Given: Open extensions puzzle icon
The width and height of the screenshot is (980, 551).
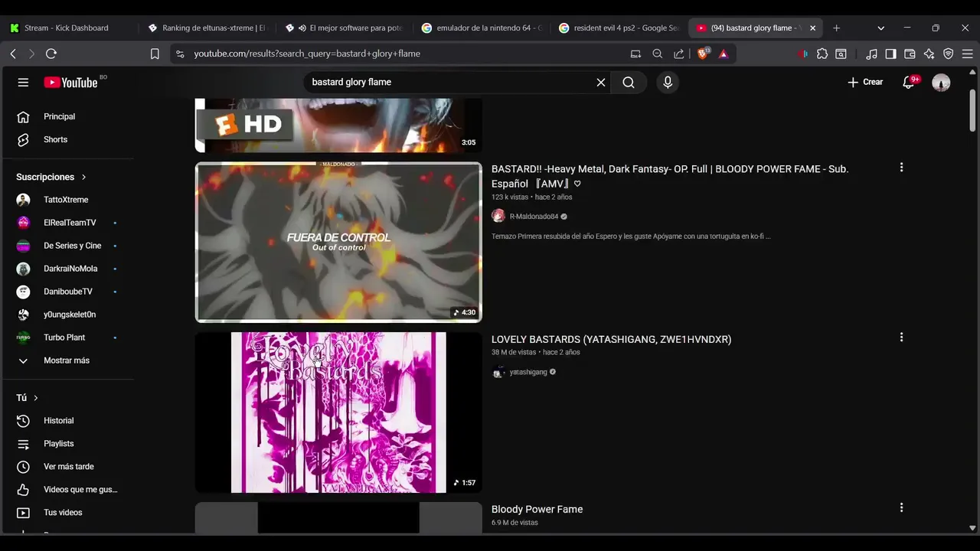Looking at the screenshot, I should click(x=822, y=54).
